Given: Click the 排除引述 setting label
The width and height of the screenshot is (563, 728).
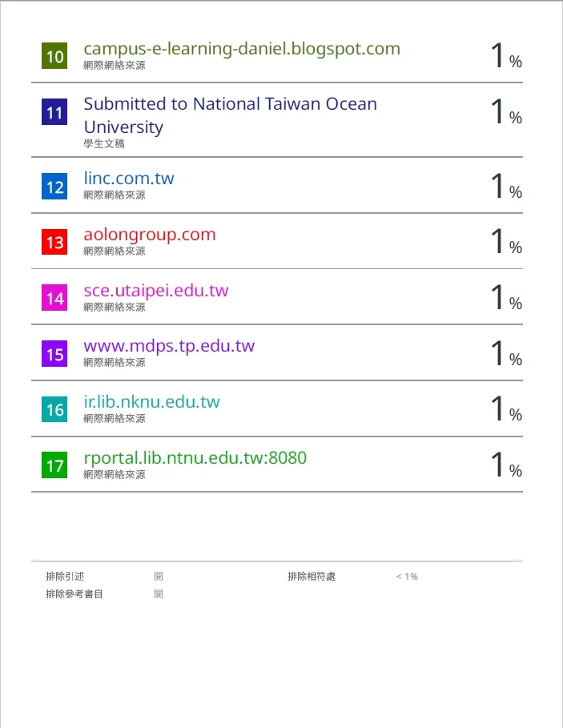Looking at the screenshot, I should (x=65, y=577).
